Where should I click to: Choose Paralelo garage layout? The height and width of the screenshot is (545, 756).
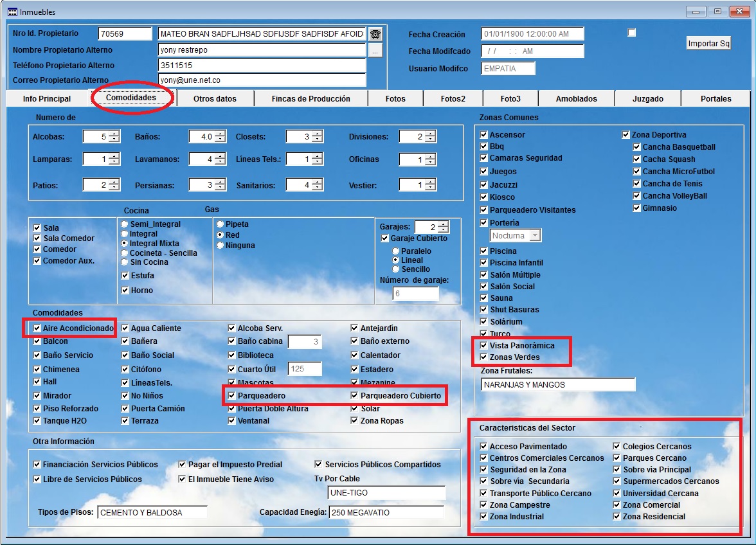[396, 251]
